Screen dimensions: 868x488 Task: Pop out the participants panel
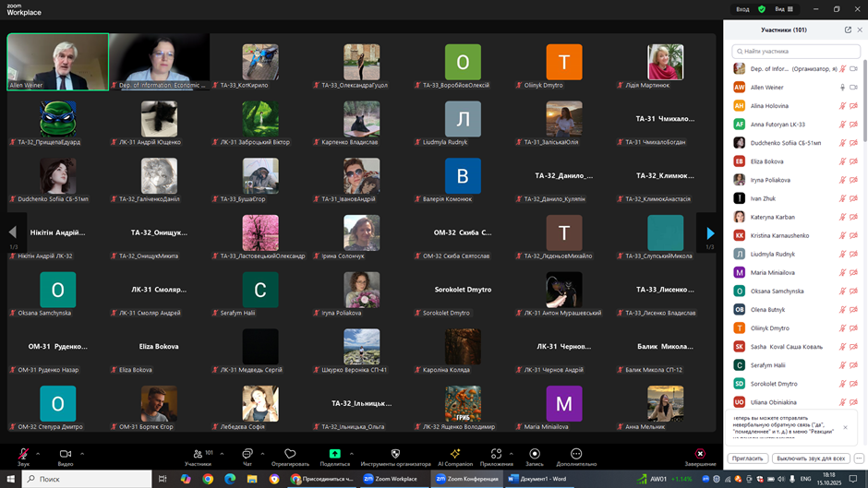pos(848,30)
